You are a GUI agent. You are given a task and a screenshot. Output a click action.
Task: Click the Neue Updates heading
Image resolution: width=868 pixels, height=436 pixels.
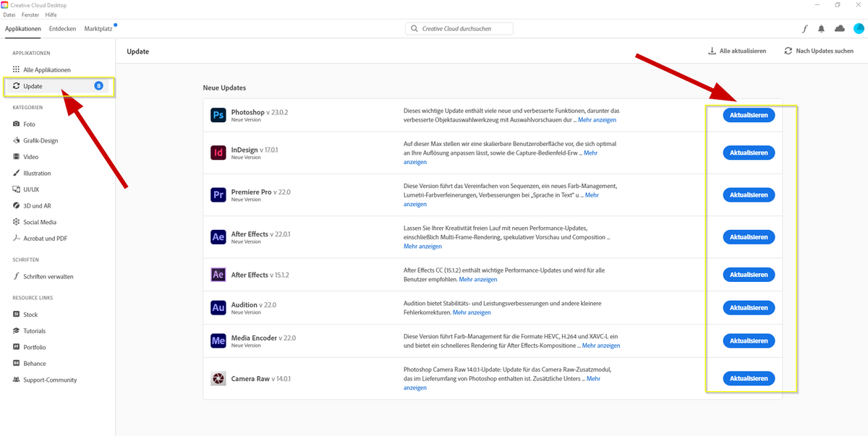point(224,87)
